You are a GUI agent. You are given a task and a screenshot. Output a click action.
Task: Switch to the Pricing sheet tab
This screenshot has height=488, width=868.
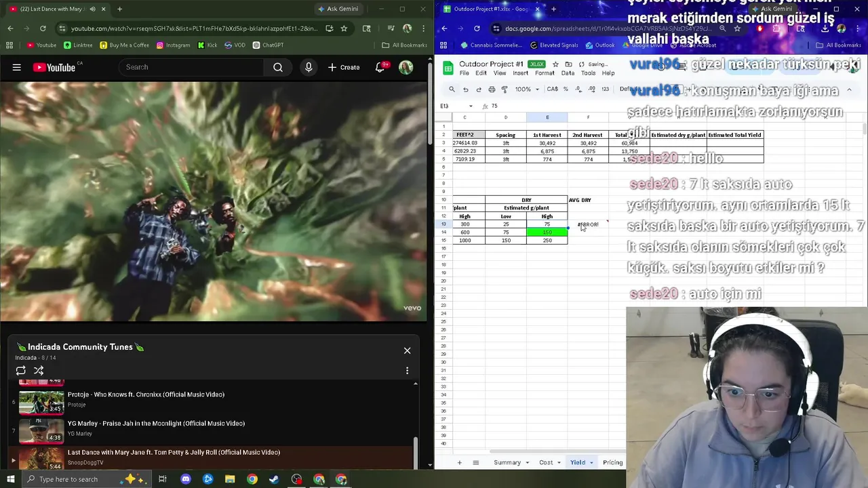click(x=612, y=462)
